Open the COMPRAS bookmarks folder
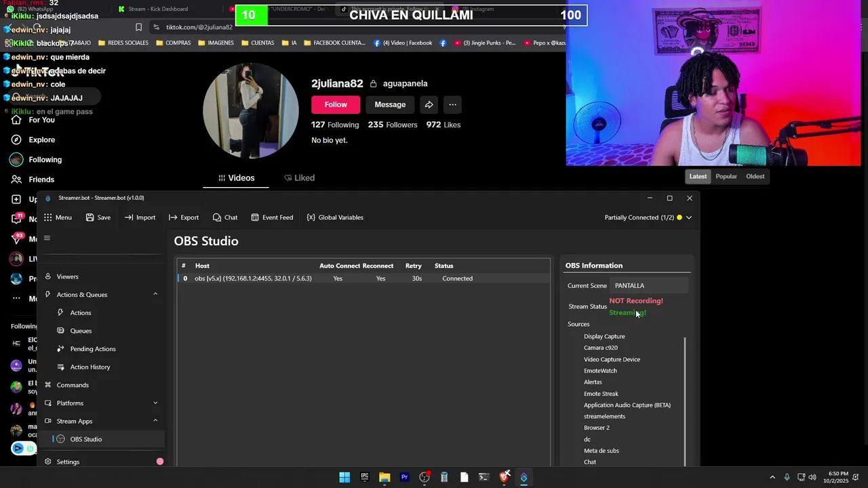 (173, 43)
